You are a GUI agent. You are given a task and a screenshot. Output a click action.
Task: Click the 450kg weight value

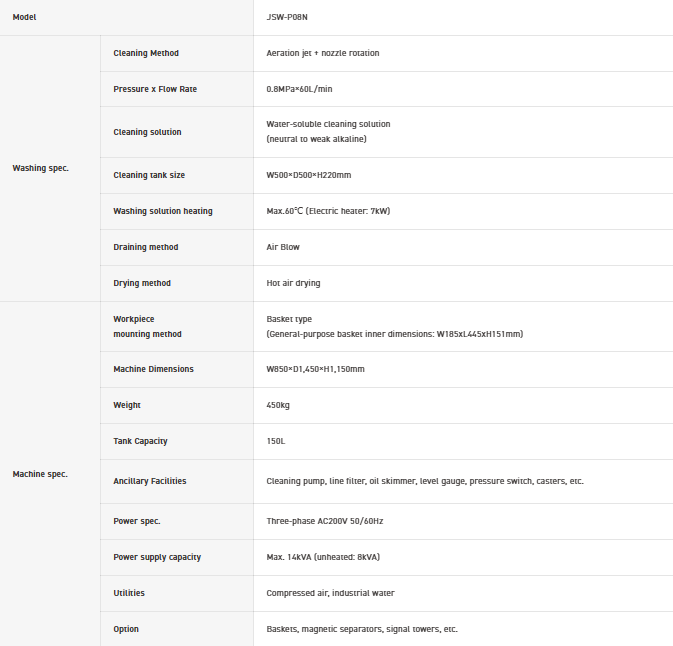click(278, 405)
